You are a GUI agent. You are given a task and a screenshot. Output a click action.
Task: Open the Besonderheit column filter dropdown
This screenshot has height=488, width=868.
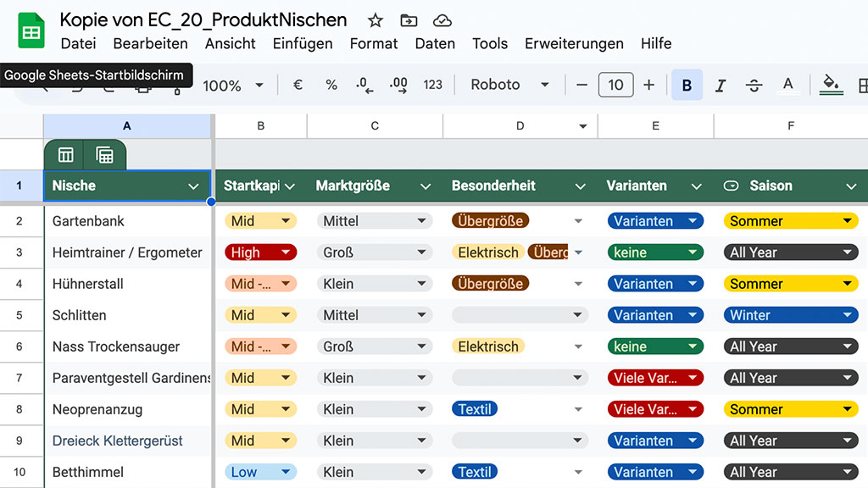click(x=580, y=186)
